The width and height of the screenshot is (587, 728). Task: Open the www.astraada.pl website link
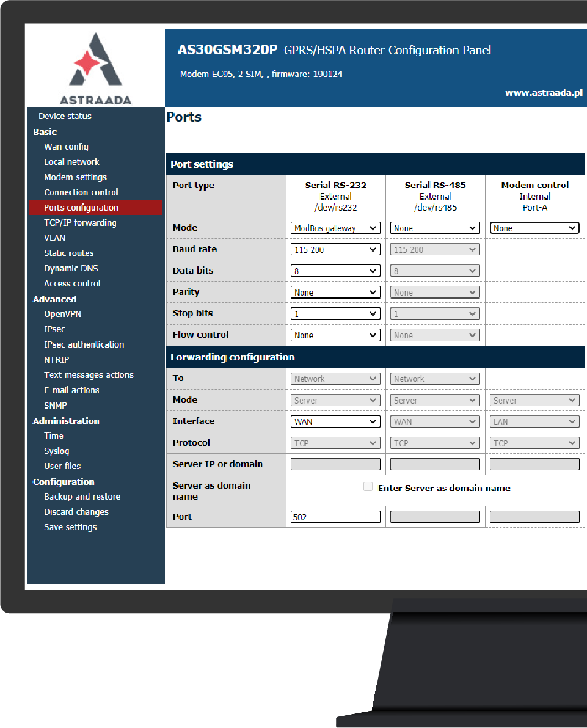(x=543, y=93)
